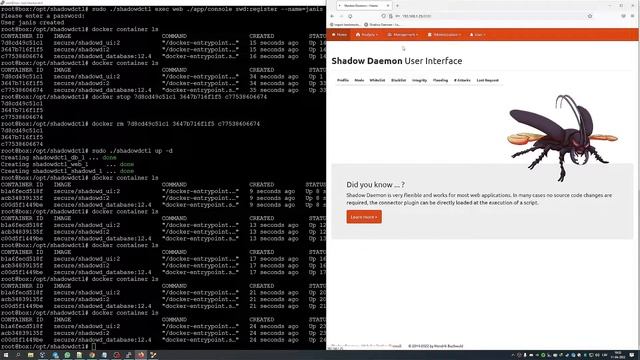Open the Windows Start menu

coord(6,355)
